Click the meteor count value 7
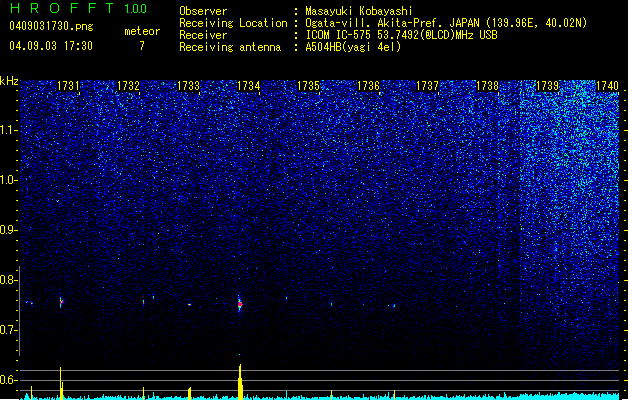Viewport: 629px width, 400px height. click(142, 46)
